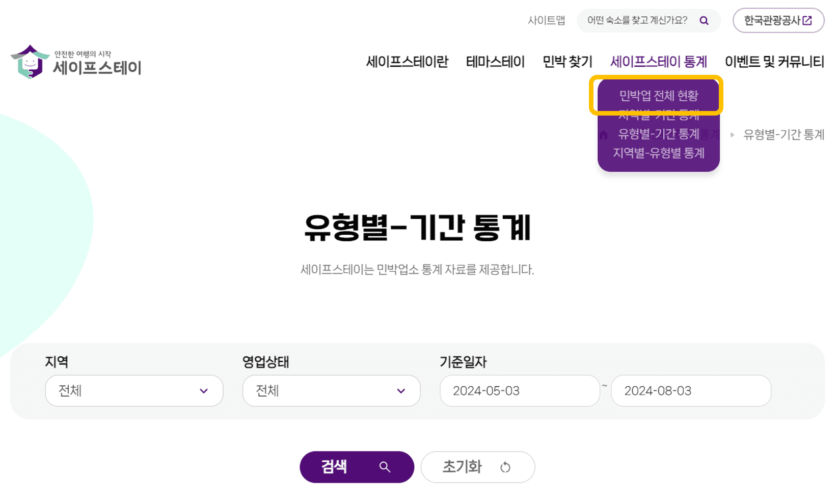Click the start date field showing 2024-05-03
837x504 pixels.
click(519, 390)
